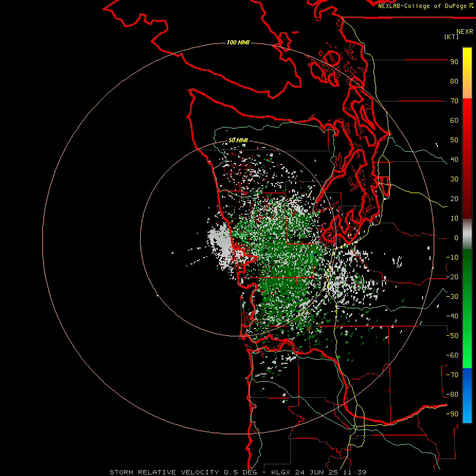Select the 30 value on velocity scale
This screenshot has width=476, height=476.
tap(454, 179)
